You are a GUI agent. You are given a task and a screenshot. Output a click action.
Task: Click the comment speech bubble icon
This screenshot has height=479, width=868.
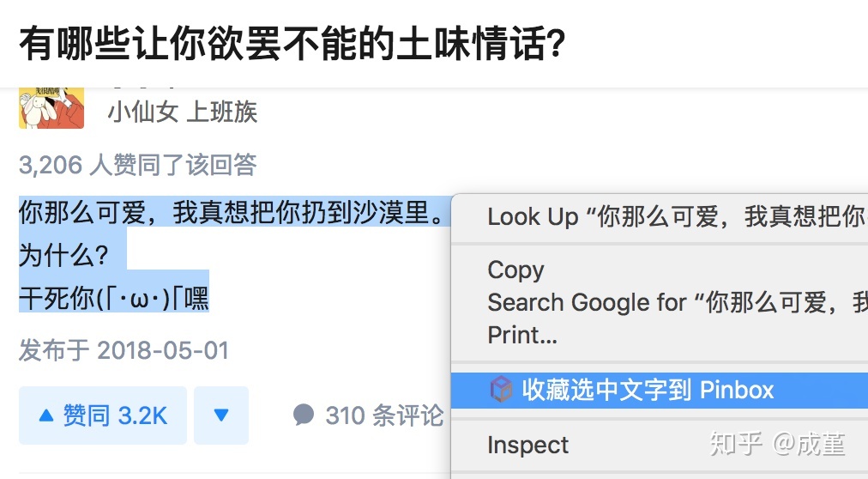click(303, 415)
